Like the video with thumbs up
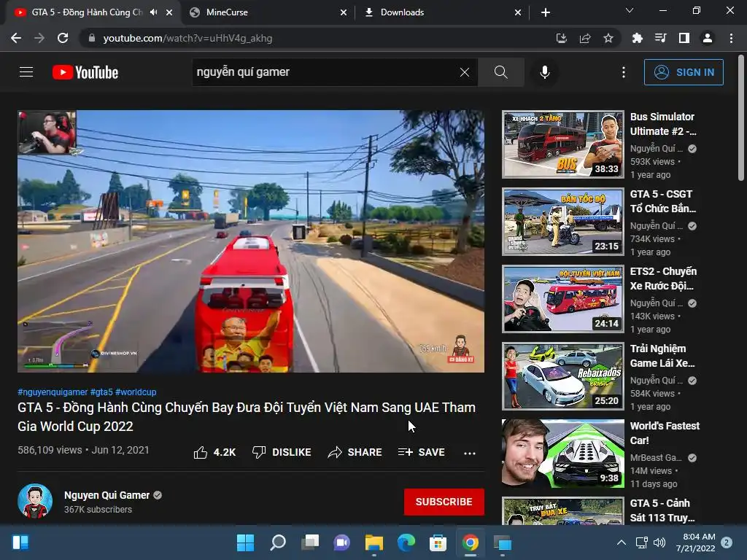 [x=214, y=452]
